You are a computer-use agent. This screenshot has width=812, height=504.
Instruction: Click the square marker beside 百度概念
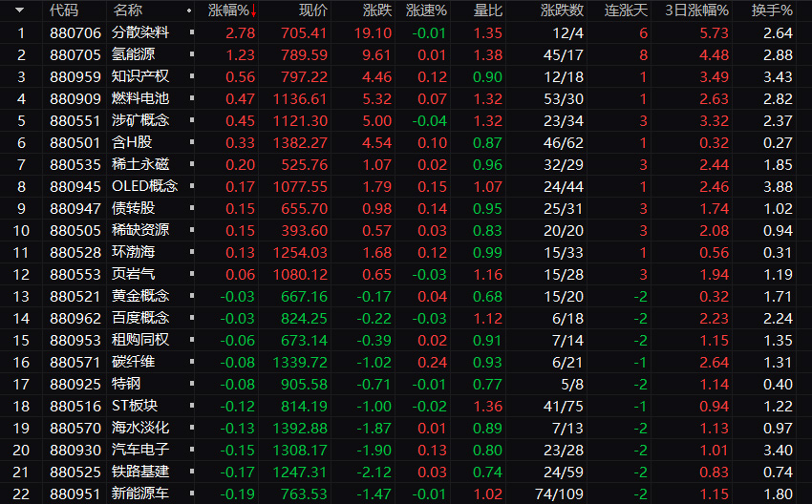click(x=192, y=318)
